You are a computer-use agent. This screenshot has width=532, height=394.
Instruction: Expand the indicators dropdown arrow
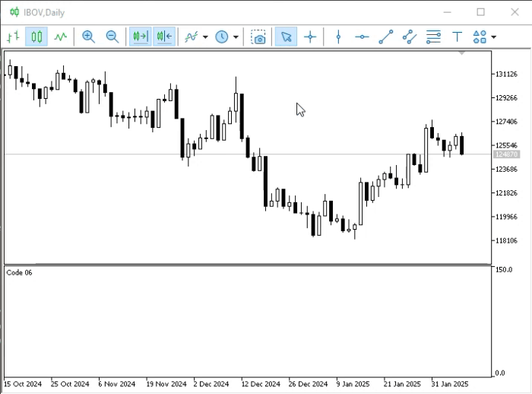coord(205,37)
